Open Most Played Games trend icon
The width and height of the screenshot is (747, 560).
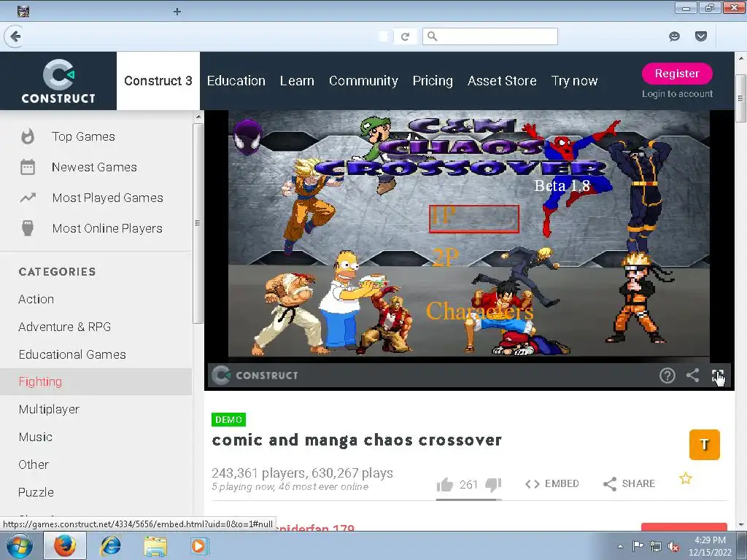28,198
